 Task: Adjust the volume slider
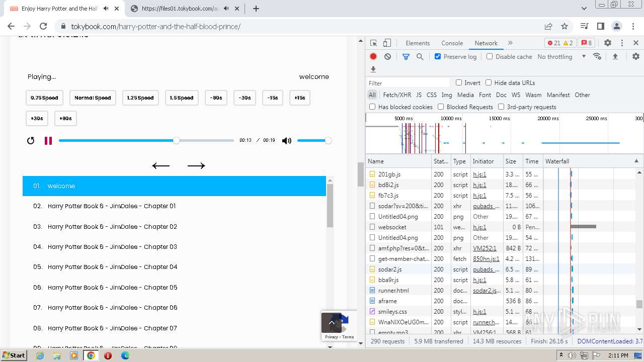click(x=314, y=141)
